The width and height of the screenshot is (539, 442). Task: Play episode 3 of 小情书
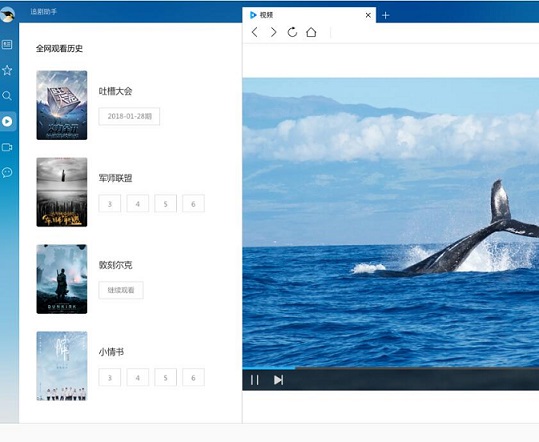(x=110, y=378)
